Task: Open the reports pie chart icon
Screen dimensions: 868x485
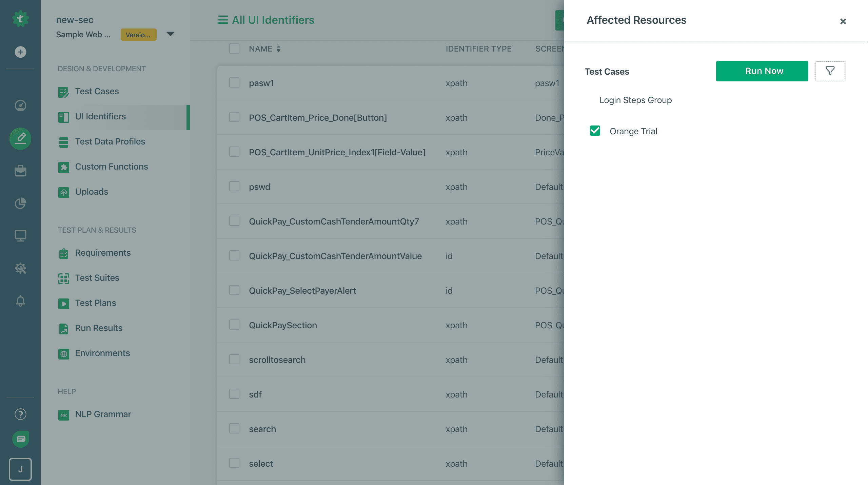Action: coord(20,203)
